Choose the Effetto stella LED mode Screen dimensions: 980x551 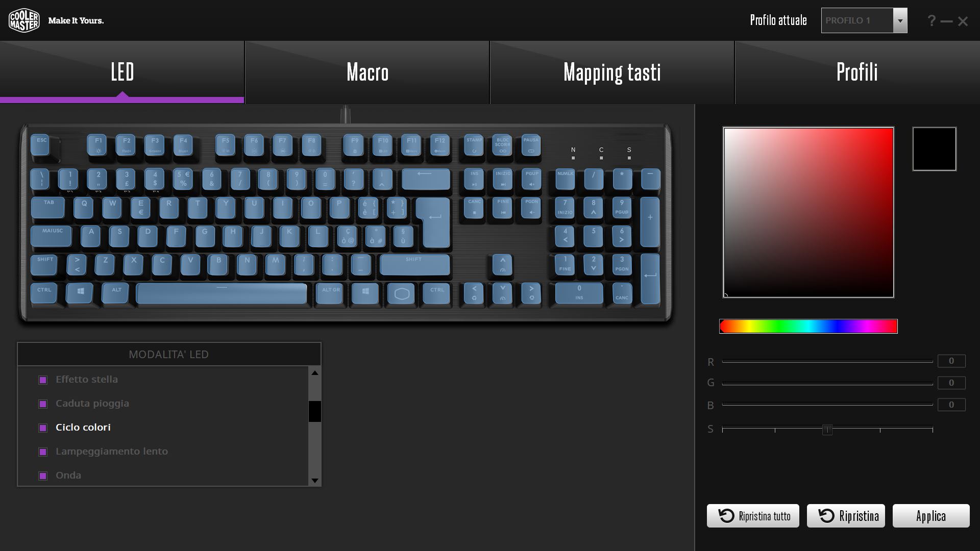87,379
